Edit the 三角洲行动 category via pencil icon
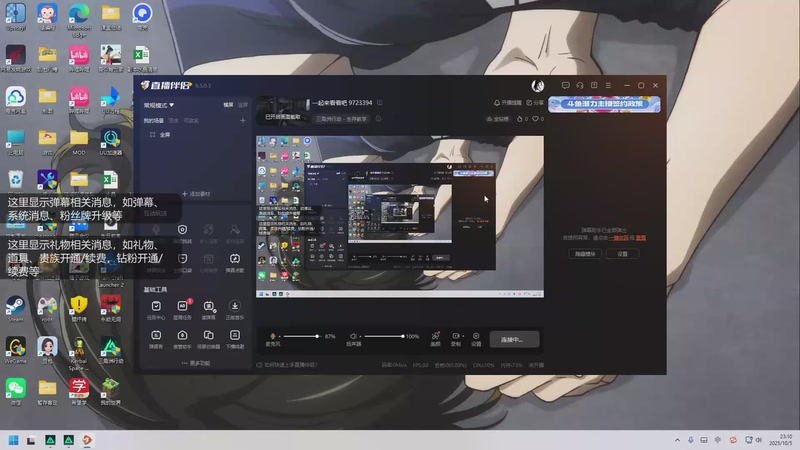 click(379, 119)
